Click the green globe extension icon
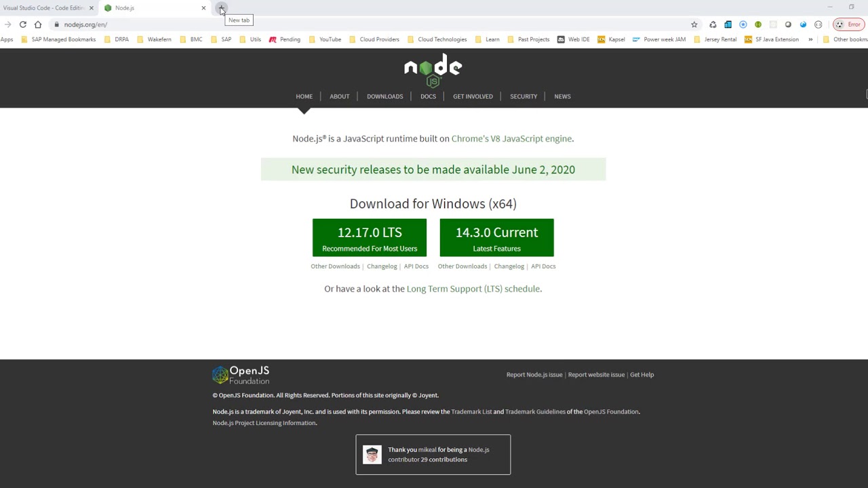 758,24
